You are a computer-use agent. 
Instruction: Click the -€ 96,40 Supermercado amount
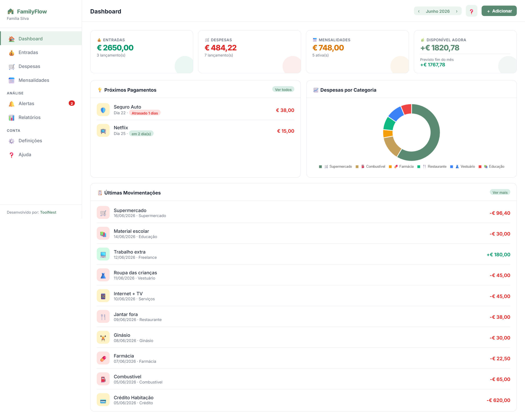[500, 213]
